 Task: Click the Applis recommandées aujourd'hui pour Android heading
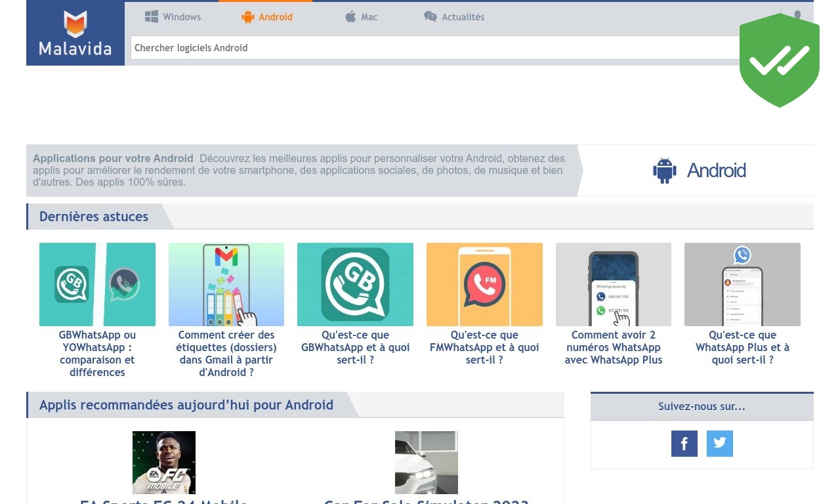tap(186, 405)
